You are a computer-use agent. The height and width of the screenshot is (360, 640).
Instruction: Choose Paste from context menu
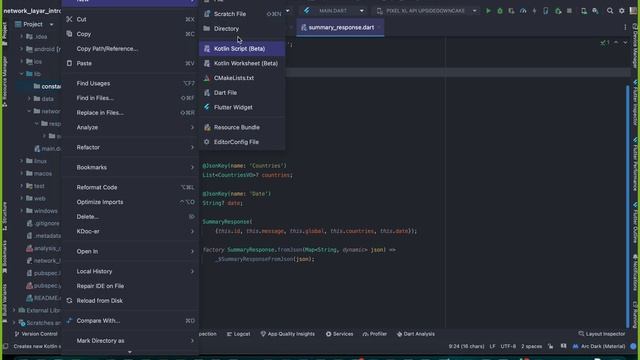tap(130, 63)
